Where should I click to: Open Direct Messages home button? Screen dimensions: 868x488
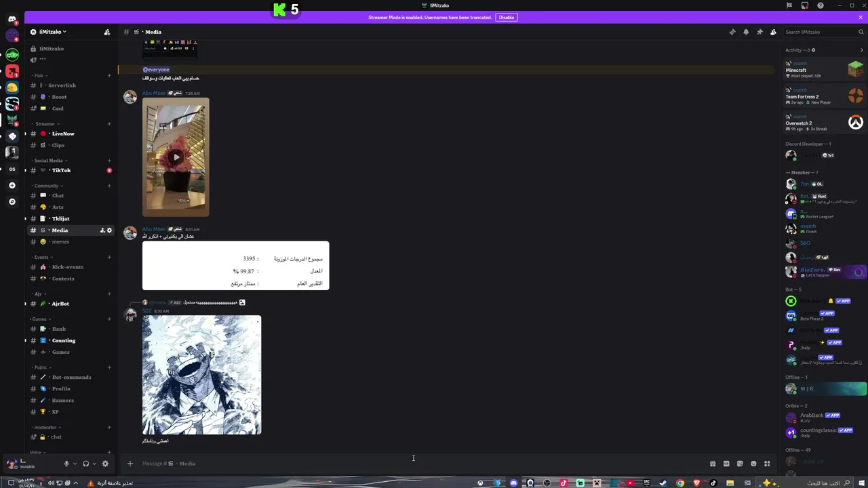click(x=12, y=20)
